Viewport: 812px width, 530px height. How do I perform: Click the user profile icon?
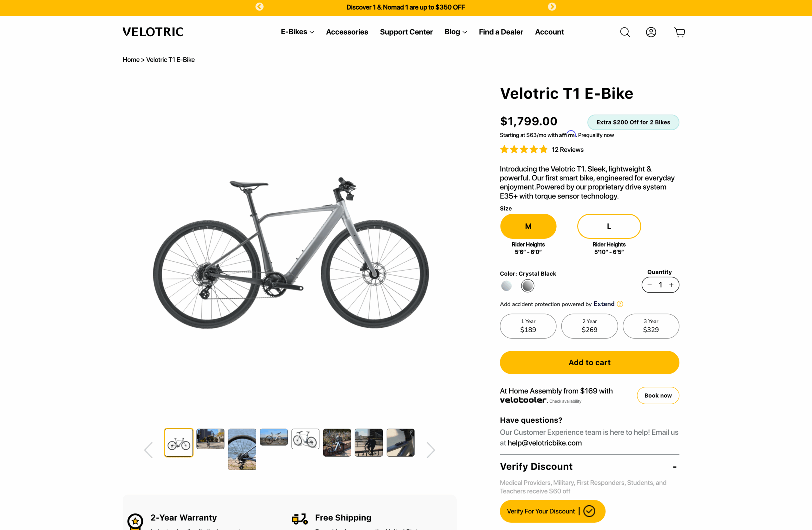coord(651,32)
